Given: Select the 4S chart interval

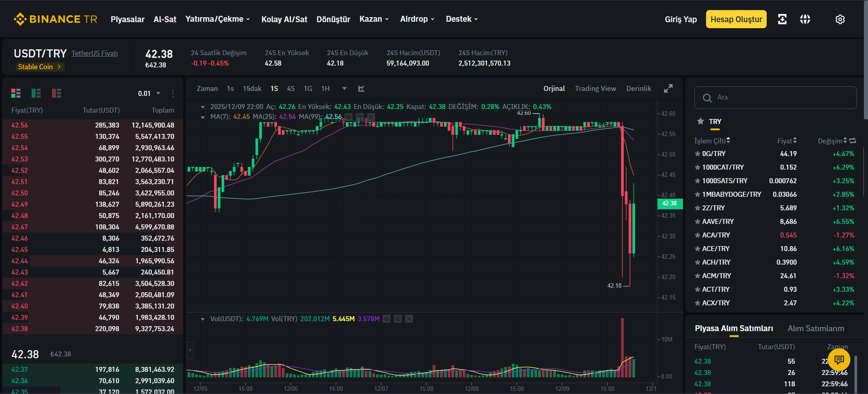Looking at the screenshot, I should [291, 89].
